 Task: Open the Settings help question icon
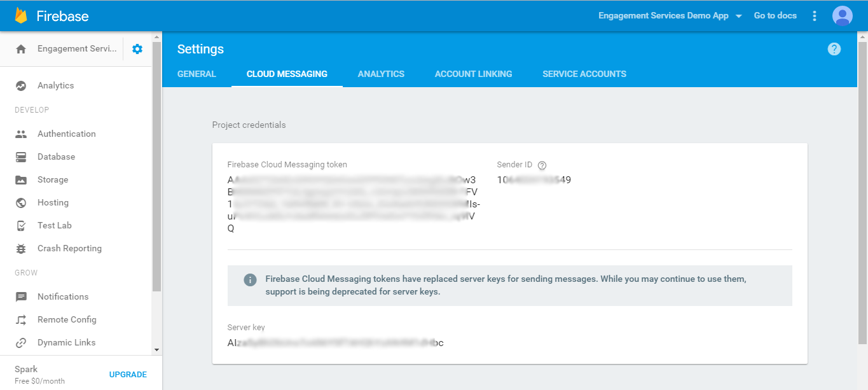(x=834, y=49)
